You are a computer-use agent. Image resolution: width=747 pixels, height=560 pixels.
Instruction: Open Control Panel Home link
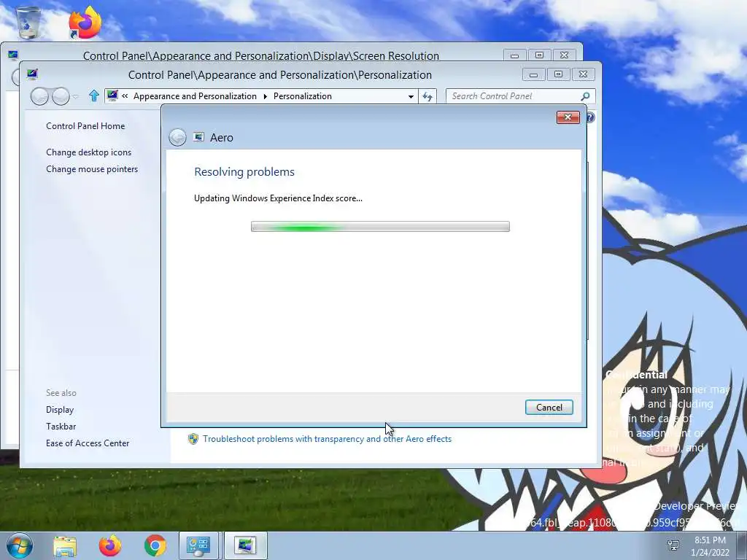(85, 125)
